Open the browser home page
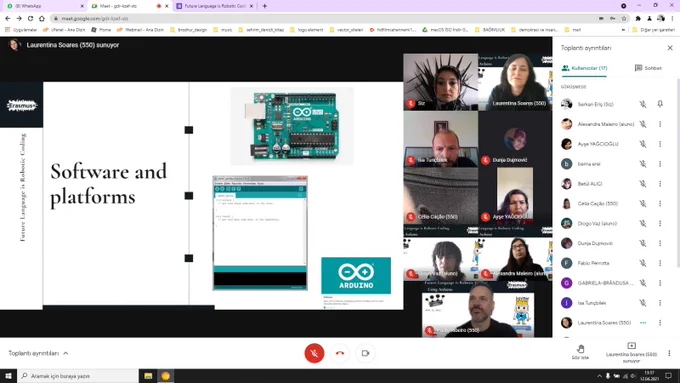Viewport: 680px width, 383px height. [x=42, y=19]
